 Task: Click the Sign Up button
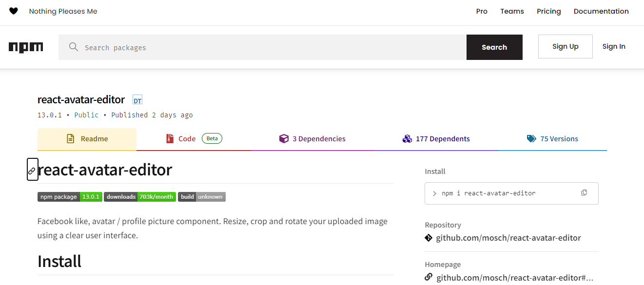(566, 46)
